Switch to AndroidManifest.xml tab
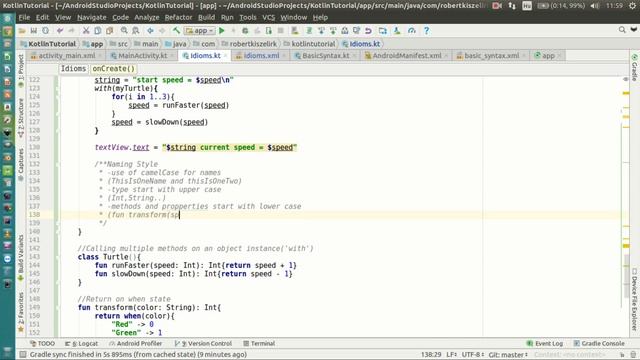This screenshot has height=360, width=640. 407,56
